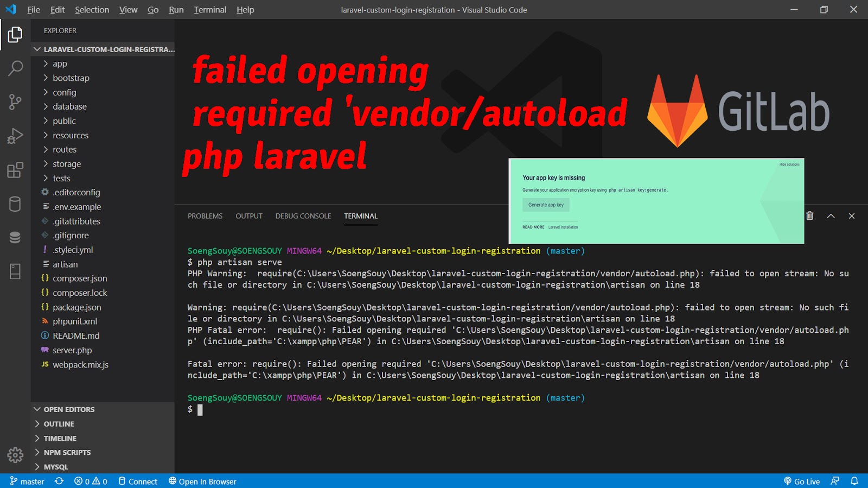
Task: Open the .gitignore file
Action: (103, 236)
